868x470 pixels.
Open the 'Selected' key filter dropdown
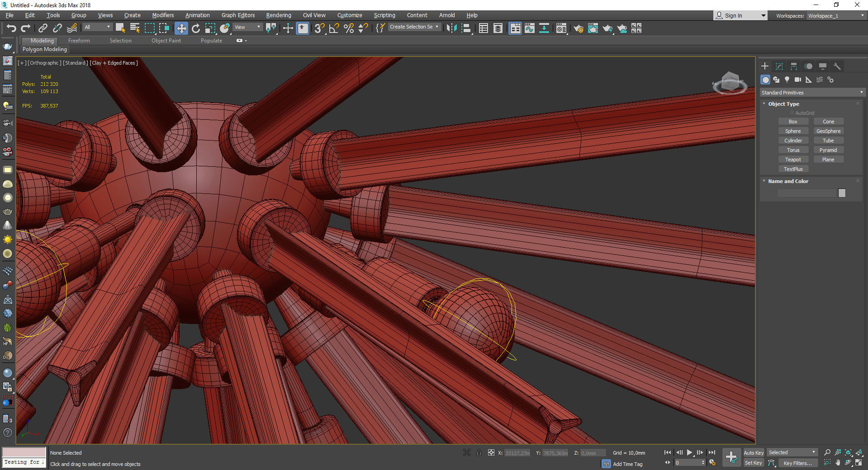click(x=792, y=452)
